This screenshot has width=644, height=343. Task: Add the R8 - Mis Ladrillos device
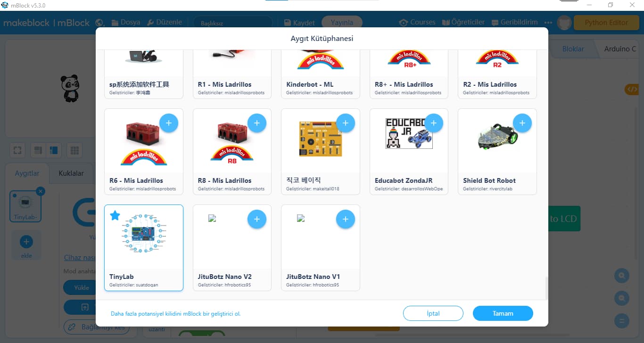(x=257, y=123)
